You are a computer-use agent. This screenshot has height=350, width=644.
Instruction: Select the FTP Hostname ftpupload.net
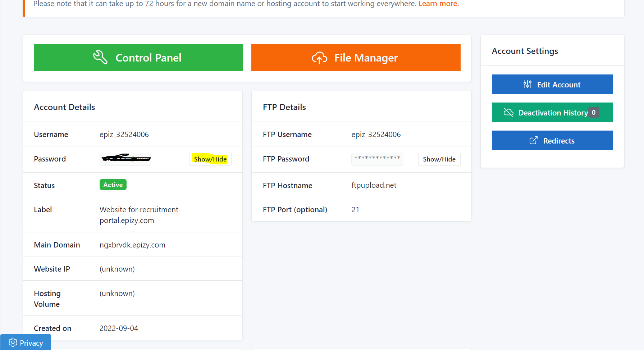(x=374, y=185)
